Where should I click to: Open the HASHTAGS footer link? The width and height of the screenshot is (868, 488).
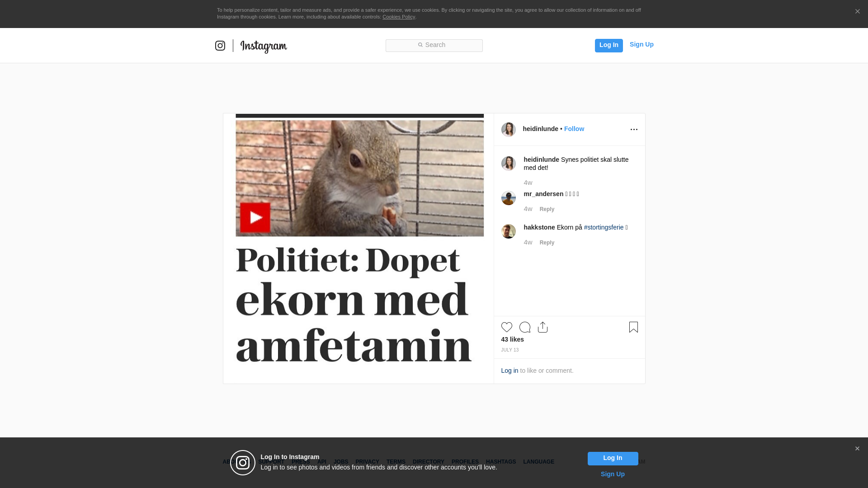pyautogui.click(x=501, y=462)
